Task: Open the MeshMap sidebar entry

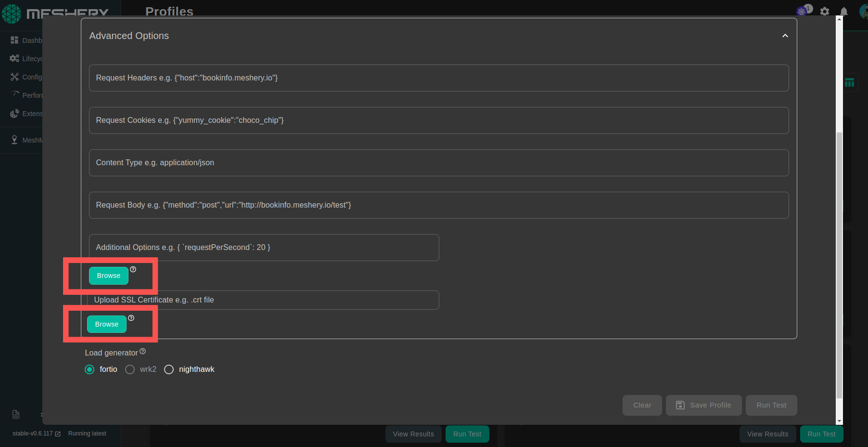Action: coord(14,140)
